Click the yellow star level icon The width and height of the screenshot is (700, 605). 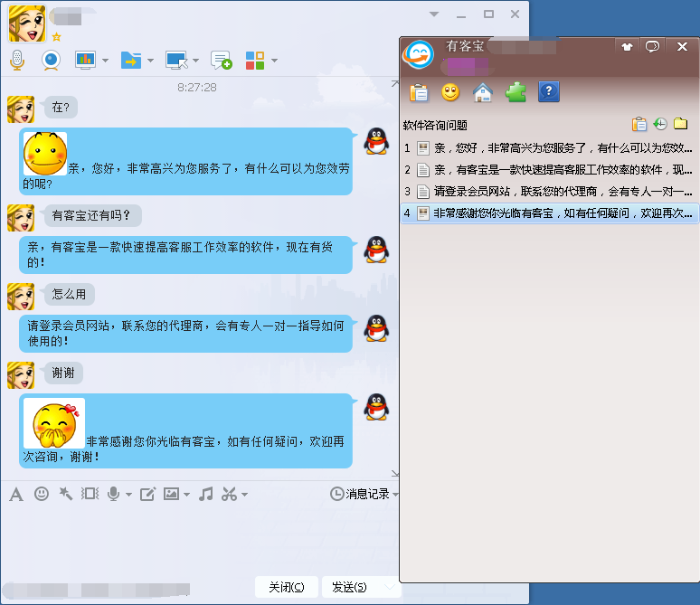click(56, 36)
